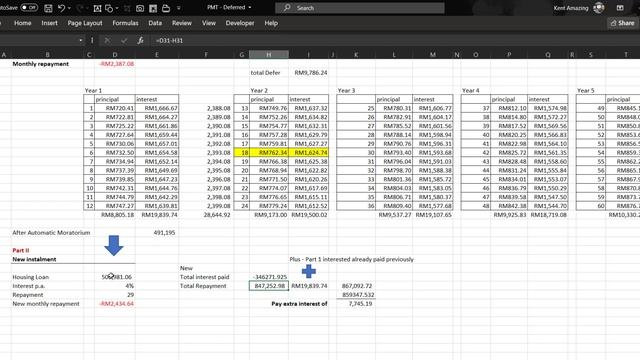
Task: Select column D header
Action: pos(115,54)
